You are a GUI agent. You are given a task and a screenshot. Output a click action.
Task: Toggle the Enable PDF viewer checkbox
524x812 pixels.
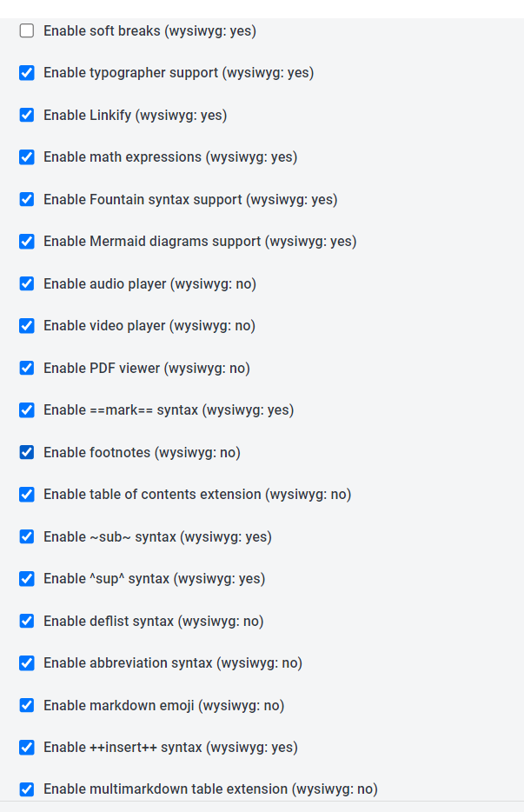point(27,368)
